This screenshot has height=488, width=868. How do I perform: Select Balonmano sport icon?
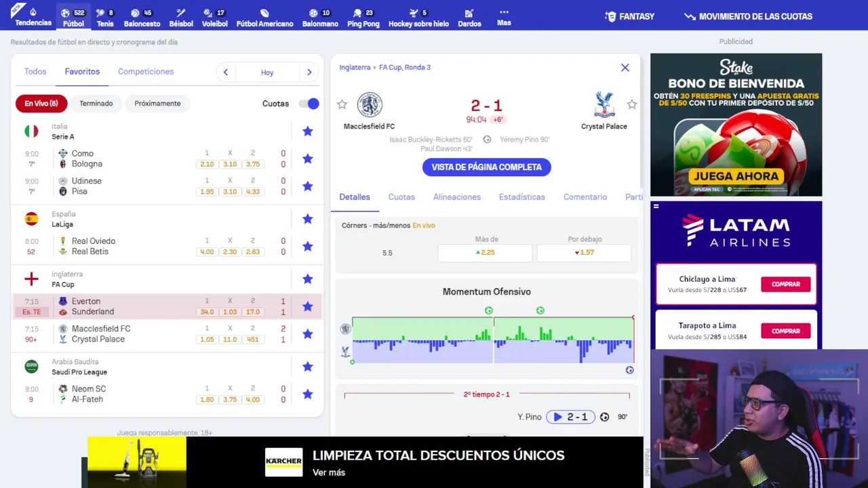point(320,18)
